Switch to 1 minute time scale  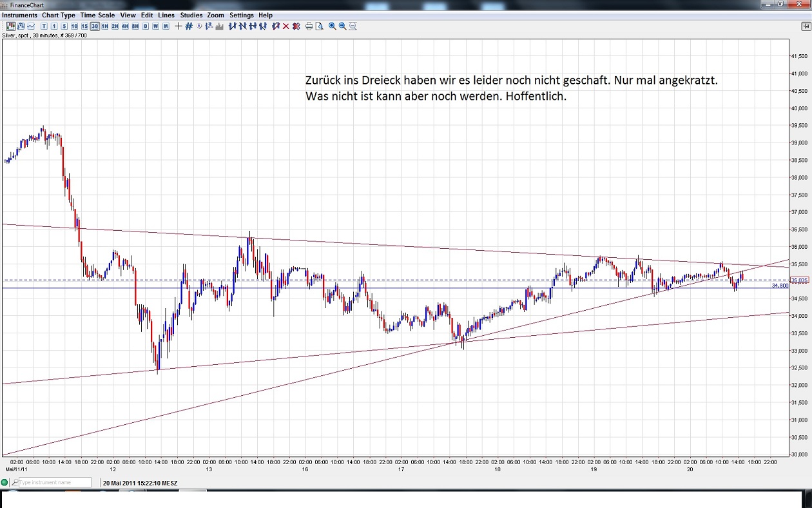54,26
